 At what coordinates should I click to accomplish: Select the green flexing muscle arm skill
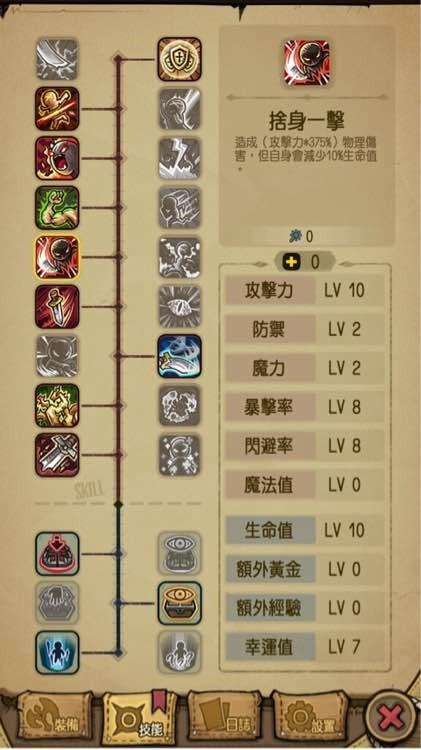pyautogui.click(x=57, y=208)
